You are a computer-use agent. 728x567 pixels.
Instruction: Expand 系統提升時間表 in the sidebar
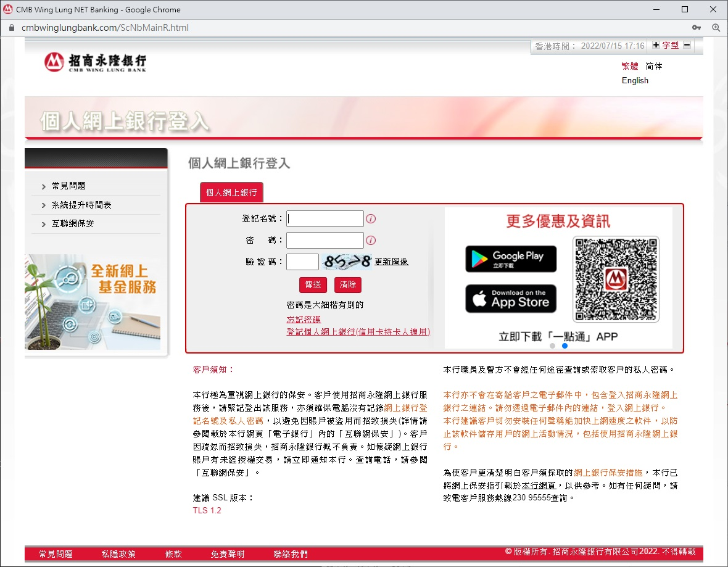pos(81,205)
